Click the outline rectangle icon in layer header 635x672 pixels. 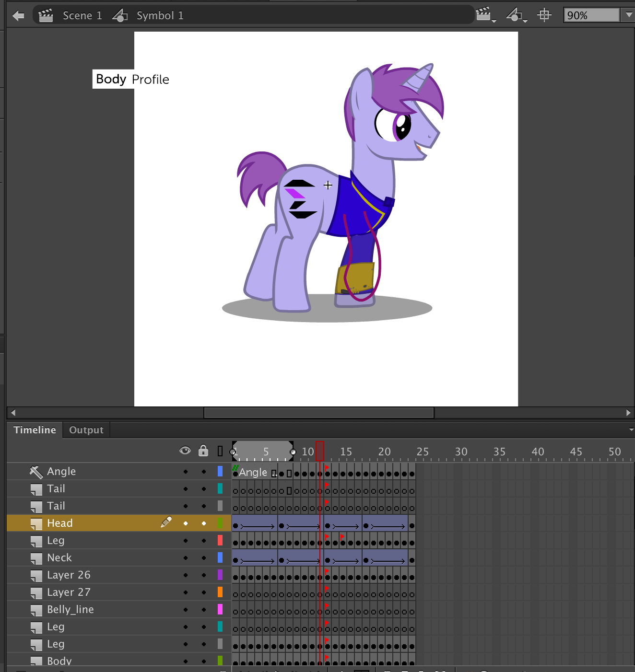click(x=220, y=451)
